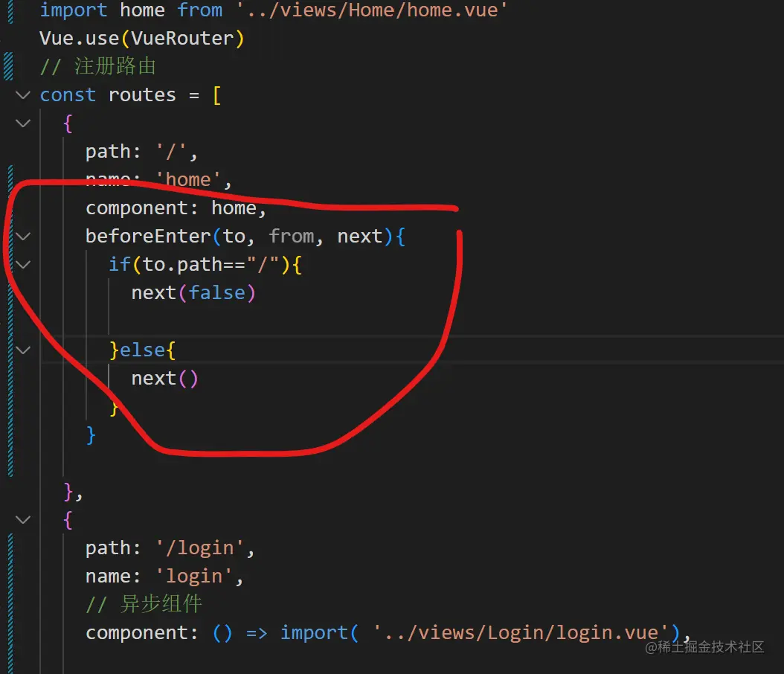Collapse the if(to.path=="/") fold arrow

[23, 265]
